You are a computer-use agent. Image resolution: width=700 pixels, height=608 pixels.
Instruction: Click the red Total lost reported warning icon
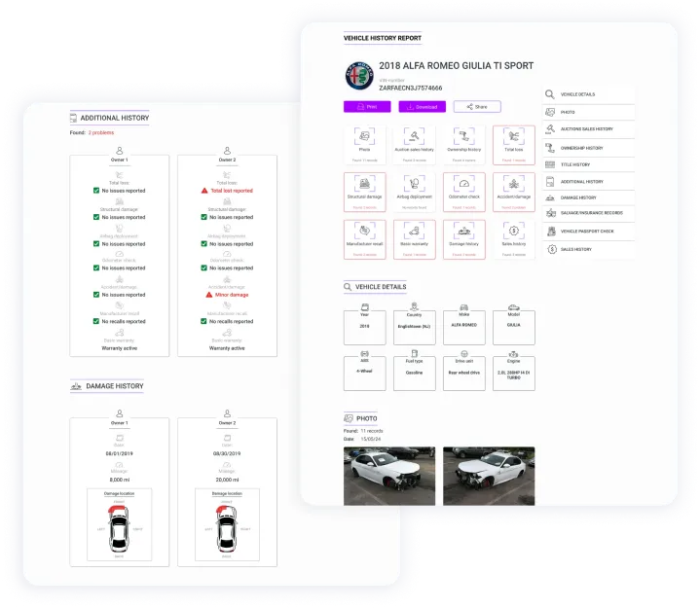click(x=206, y=192)
